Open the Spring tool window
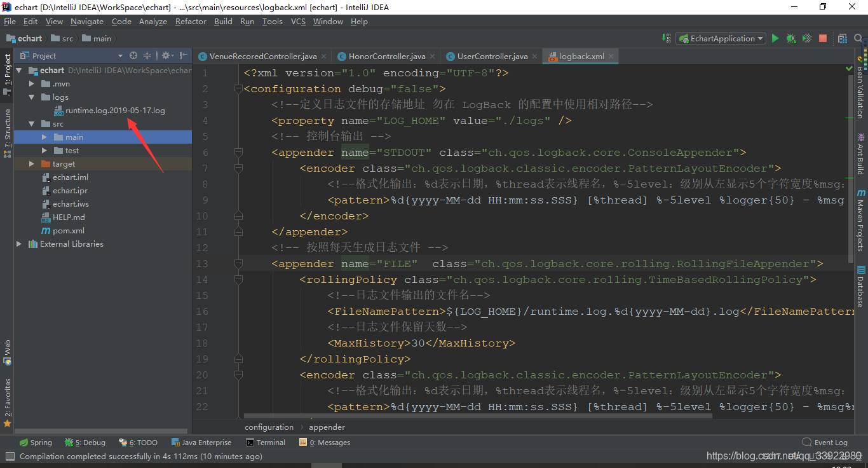This screenshot has width=868, height=468. coord(36,443)
